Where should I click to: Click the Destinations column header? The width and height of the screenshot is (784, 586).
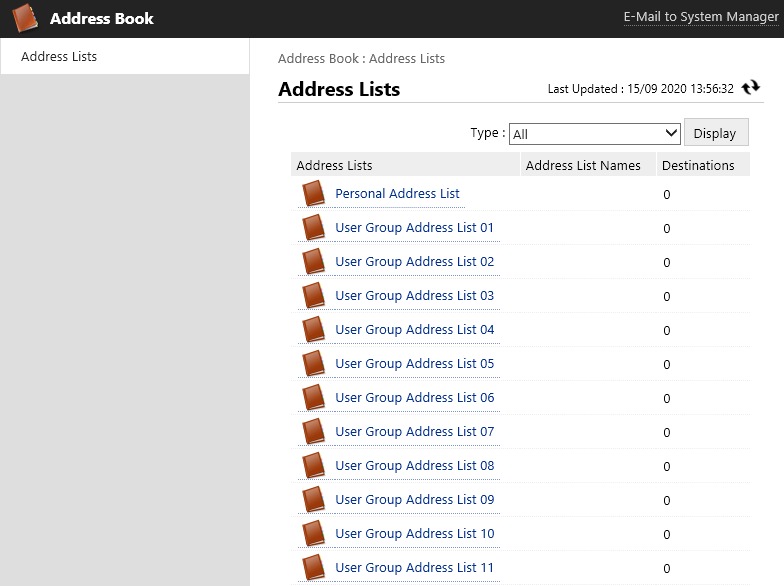pyautogui.click(x=704, y=165)
